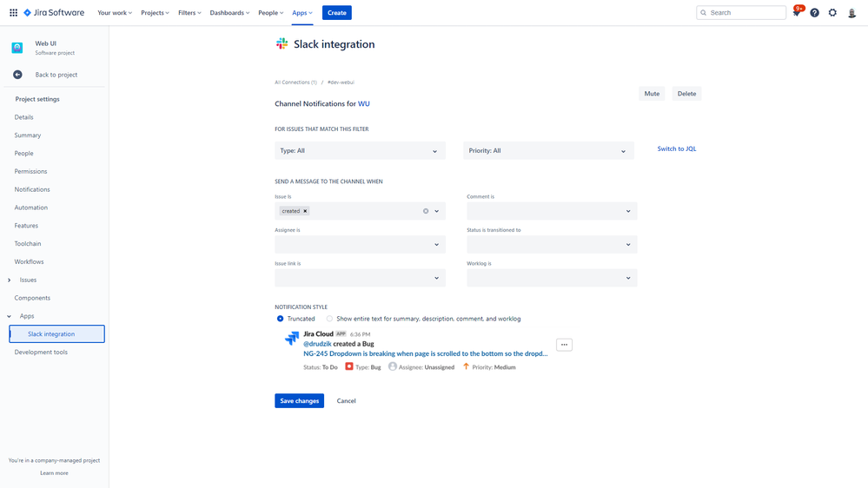This screenshot has width=868, height=488.
Task: Open the People menu
Action: (271, 12)
